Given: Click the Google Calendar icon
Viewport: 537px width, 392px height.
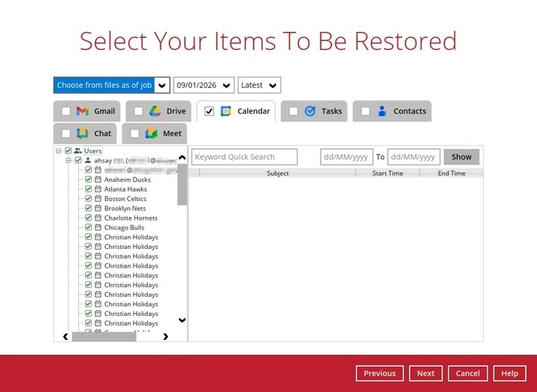Looking at the screenshot, I should [226, 111].
